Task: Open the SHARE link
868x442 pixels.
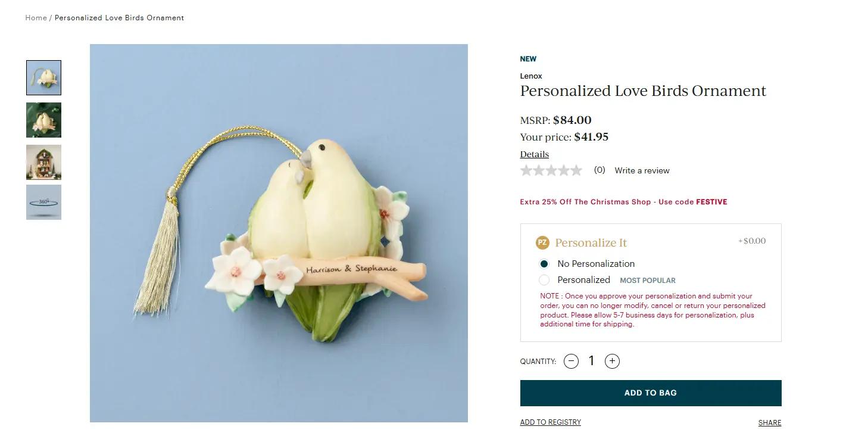Action: tap(769, 423)
